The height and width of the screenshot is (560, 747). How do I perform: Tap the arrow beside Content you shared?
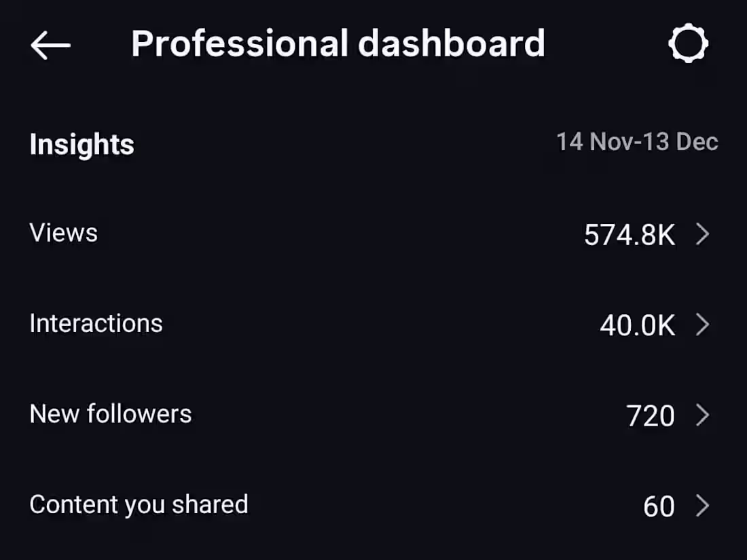704,506
